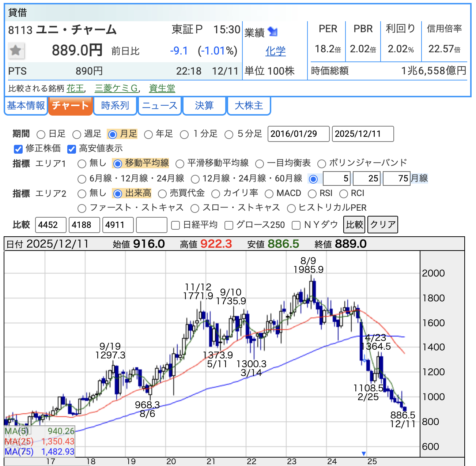Open the 化学 sector link
476x466 pixels.
pos(275,51)
